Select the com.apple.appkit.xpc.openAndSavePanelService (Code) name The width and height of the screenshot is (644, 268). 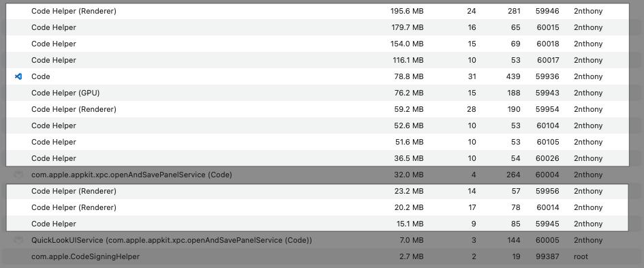tap(132, 175)
